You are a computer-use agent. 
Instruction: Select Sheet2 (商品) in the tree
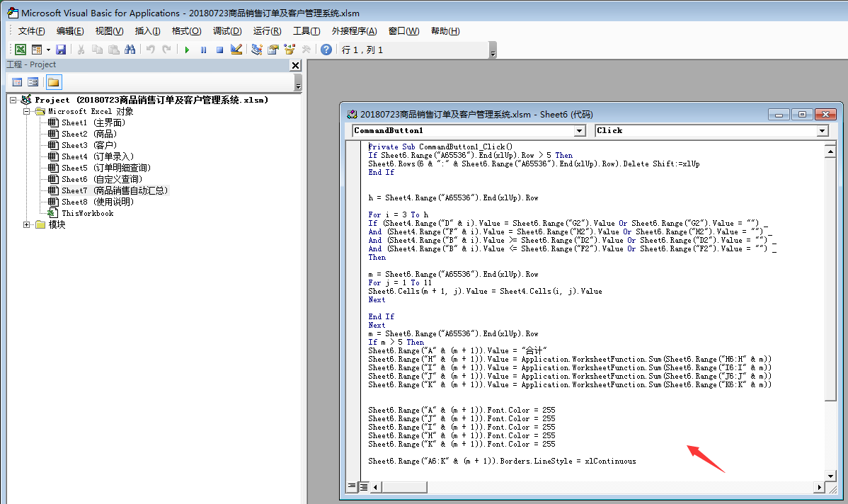pos(88,134)
